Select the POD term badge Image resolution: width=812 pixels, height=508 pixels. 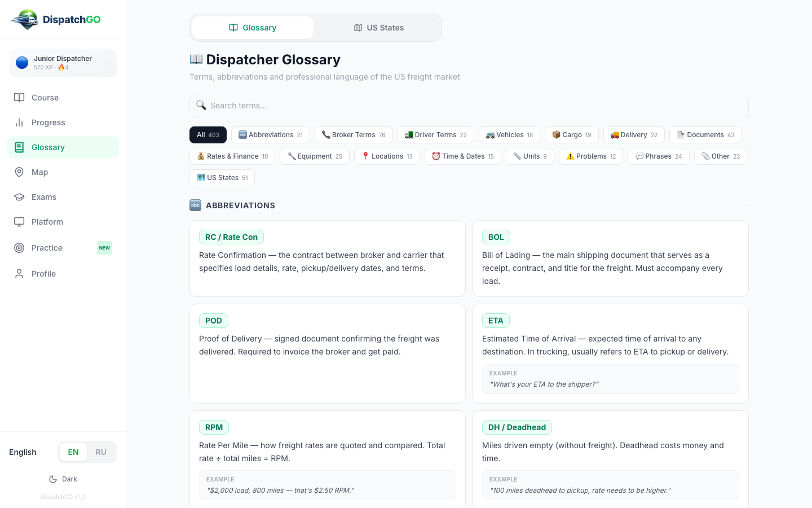[x=214, y=321]
